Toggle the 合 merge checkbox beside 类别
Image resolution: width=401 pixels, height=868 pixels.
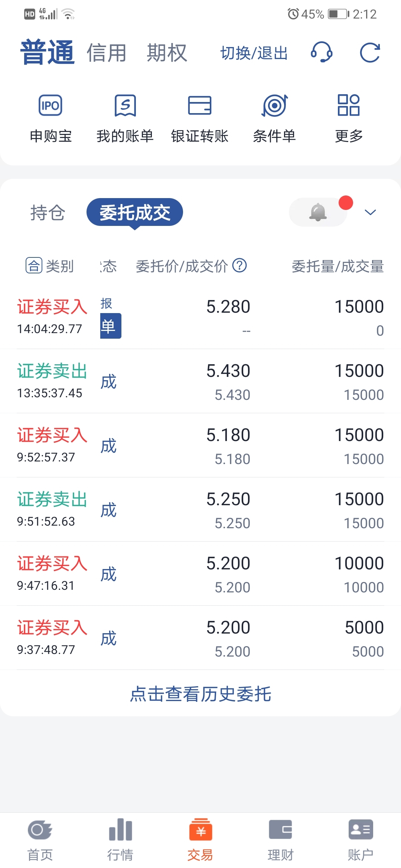click(34, 266)
